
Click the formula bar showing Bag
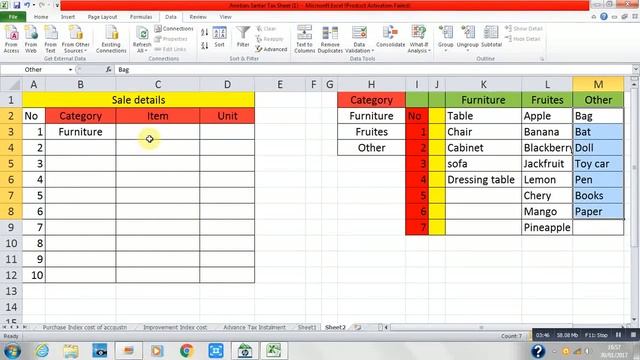click(373, 70)
